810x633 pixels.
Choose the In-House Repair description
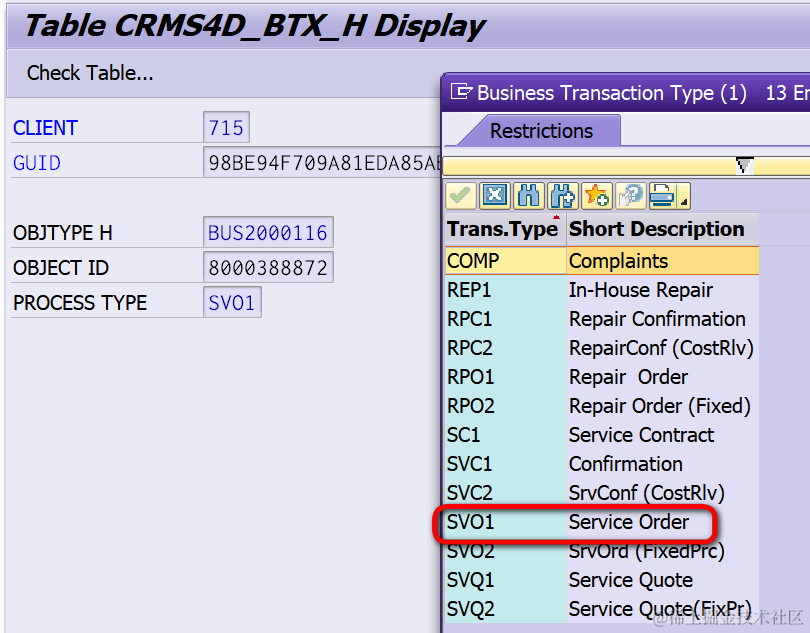(641, 290)
